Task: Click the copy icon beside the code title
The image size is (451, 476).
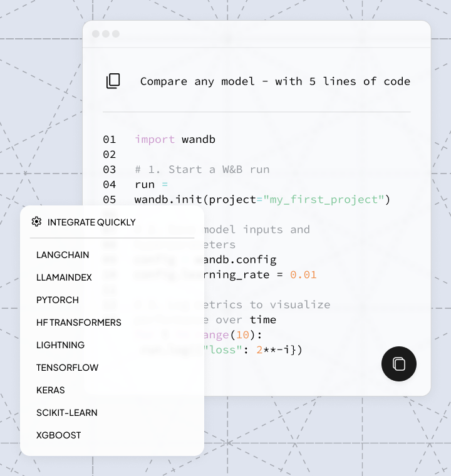Action: click(113, 81)
